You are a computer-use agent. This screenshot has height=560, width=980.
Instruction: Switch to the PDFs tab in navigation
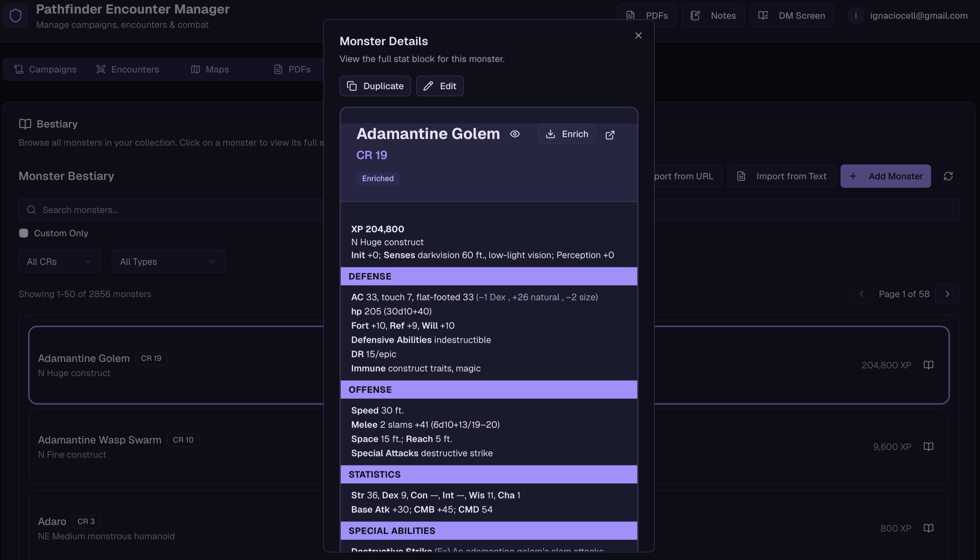tap(292, 69)
